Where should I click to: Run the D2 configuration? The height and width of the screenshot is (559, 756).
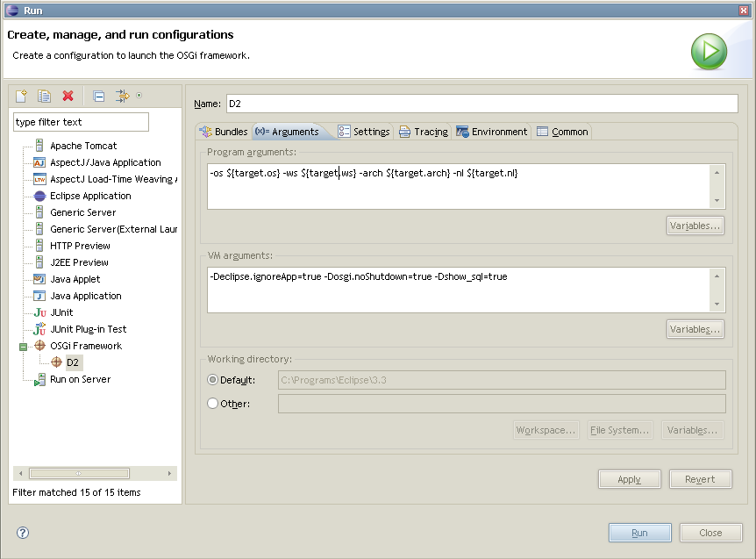click(x=640, y=533)
